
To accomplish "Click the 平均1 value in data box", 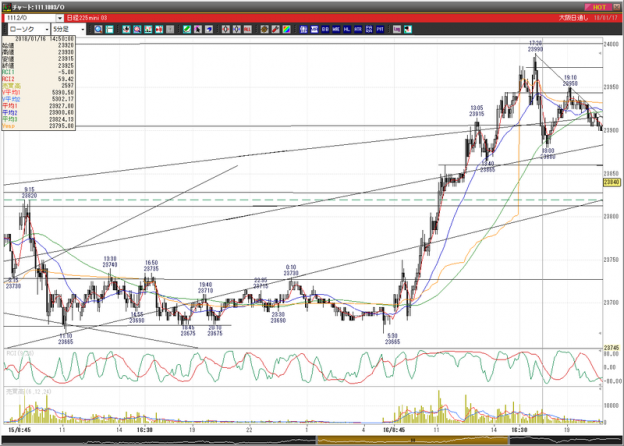I will [61, 106].
